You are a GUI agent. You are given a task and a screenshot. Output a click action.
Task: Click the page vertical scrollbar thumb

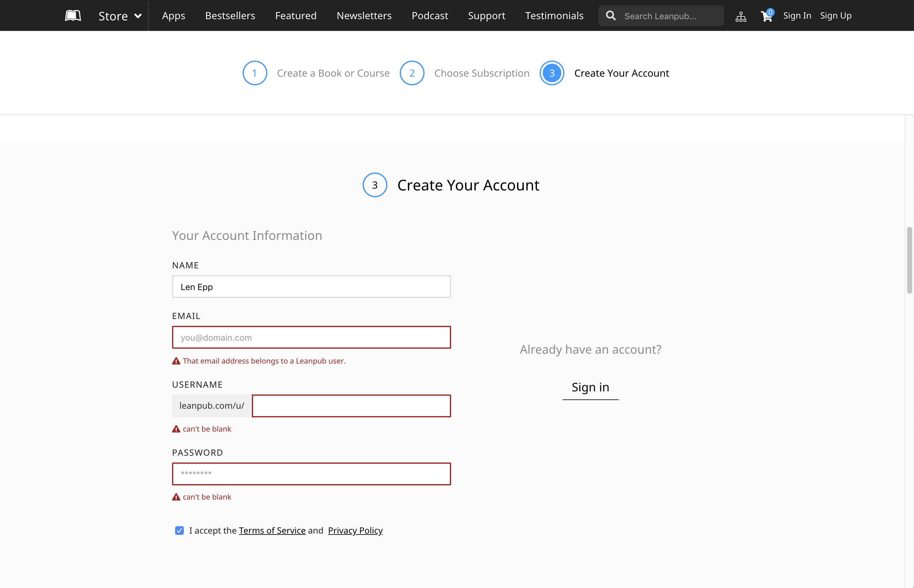909,260
